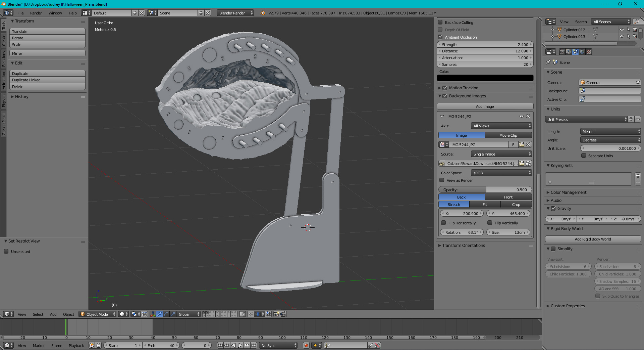Viewport: 644px width, 350px height.
Task: Select the translate manipulator arrow
Action: (159, 314)
